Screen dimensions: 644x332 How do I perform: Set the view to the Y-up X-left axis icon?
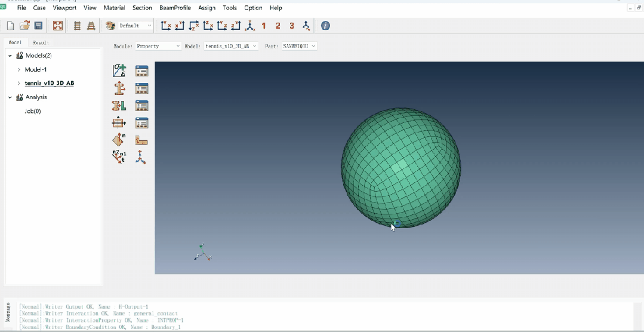pyautogui.click(x=180, y=26)
